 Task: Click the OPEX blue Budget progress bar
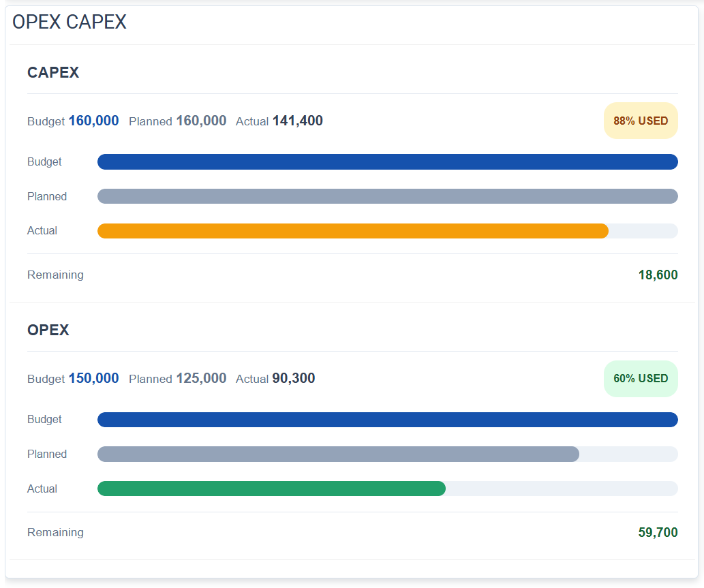coord(388,419)
